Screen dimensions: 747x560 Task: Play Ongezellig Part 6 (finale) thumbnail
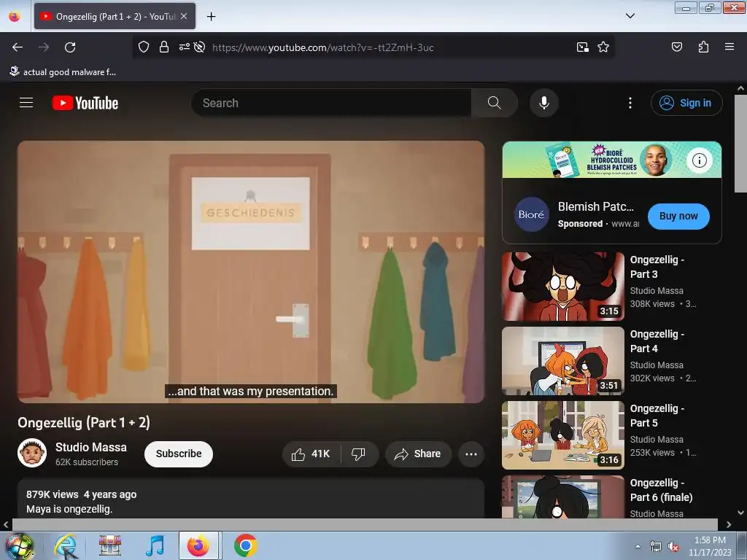pyautogui.click(x=562, y=497)
